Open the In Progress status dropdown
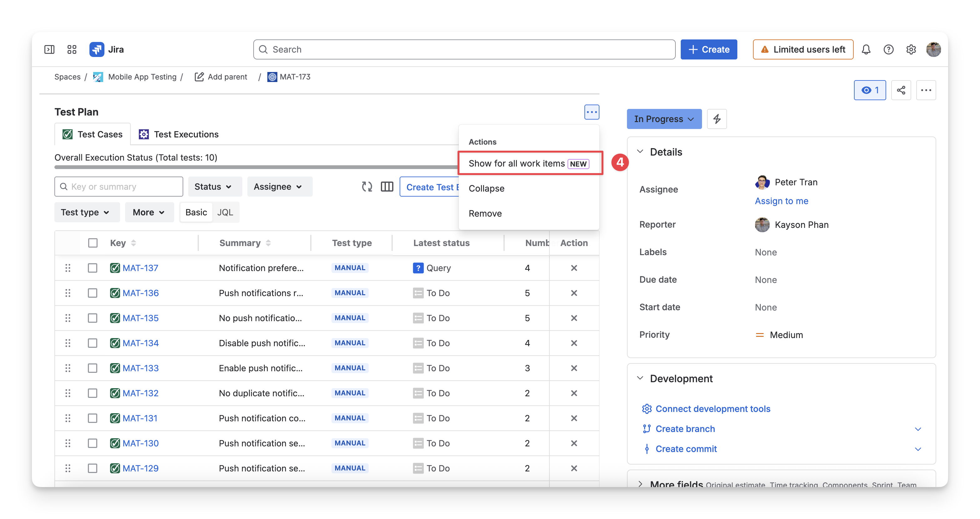This screenshot has height=519, width=980. [664, 119]
